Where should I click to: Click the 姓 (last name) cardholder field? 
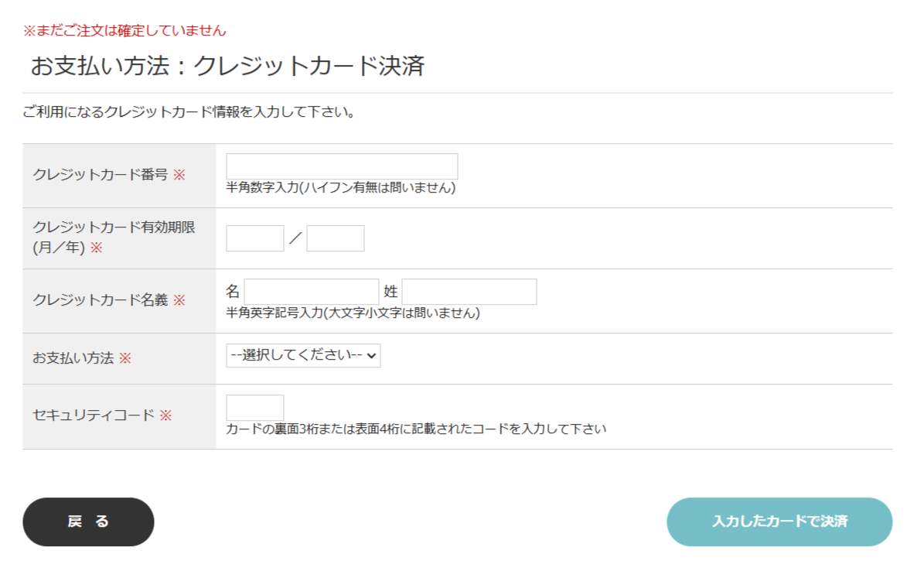tap(469, 292)
